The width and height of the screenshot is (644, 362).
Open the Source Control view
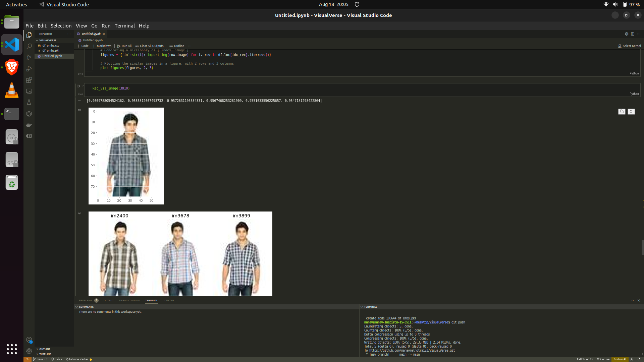(x=29, y=57)
